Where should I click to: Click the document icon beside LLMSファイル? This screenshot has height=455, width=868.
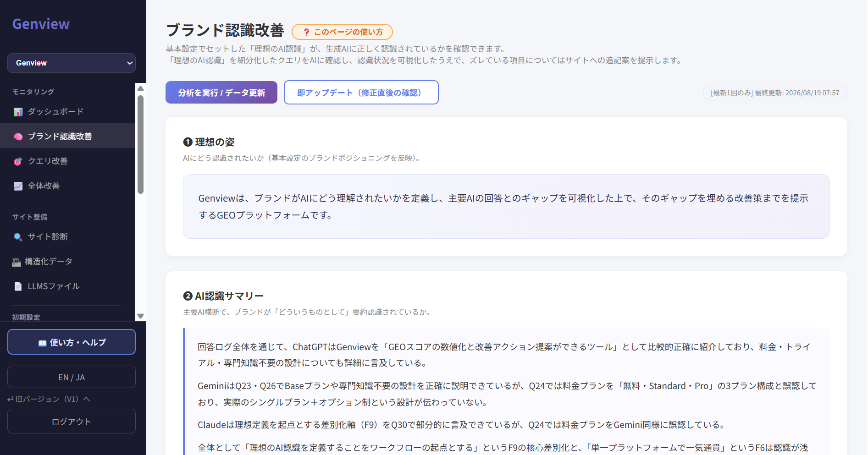click(18, 286)
